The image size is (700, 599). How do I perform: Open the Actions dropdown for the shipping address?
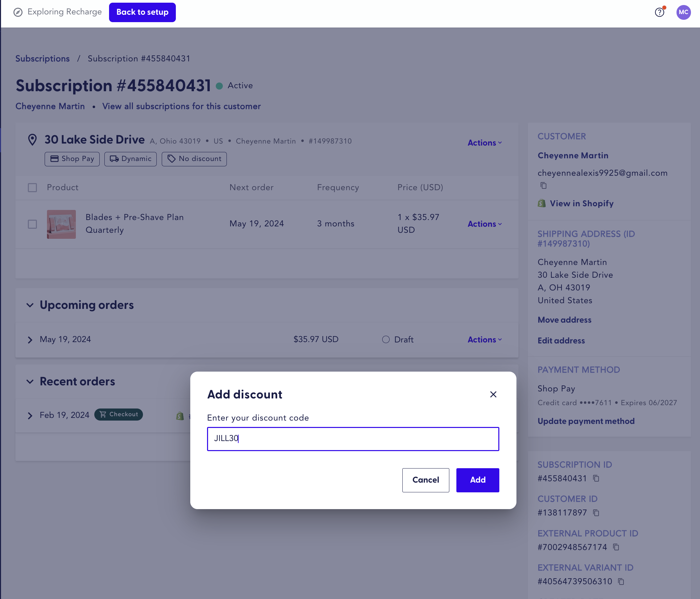(484, 143)
